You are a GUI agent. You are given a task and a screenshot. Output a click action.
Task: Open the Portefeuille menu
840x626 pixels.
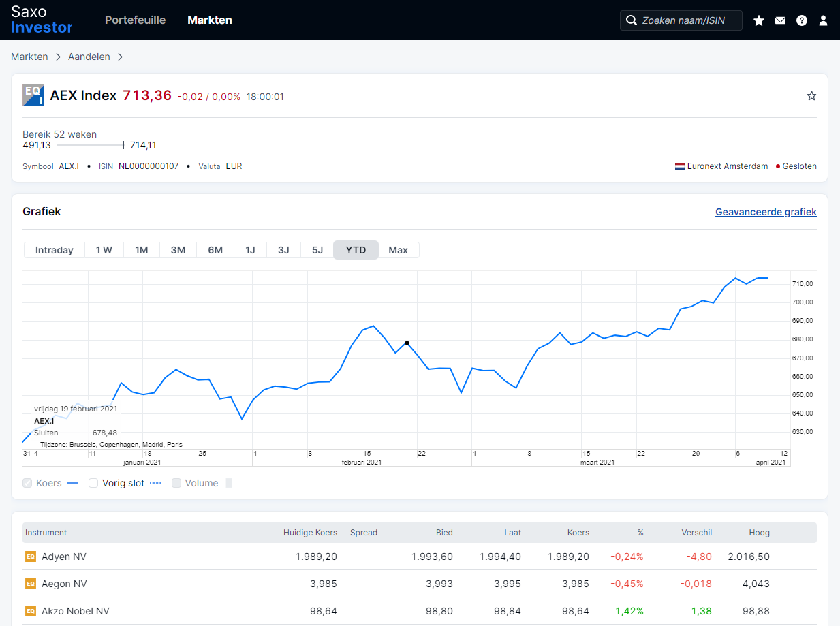pyautogui.click(x=136, y=20)
